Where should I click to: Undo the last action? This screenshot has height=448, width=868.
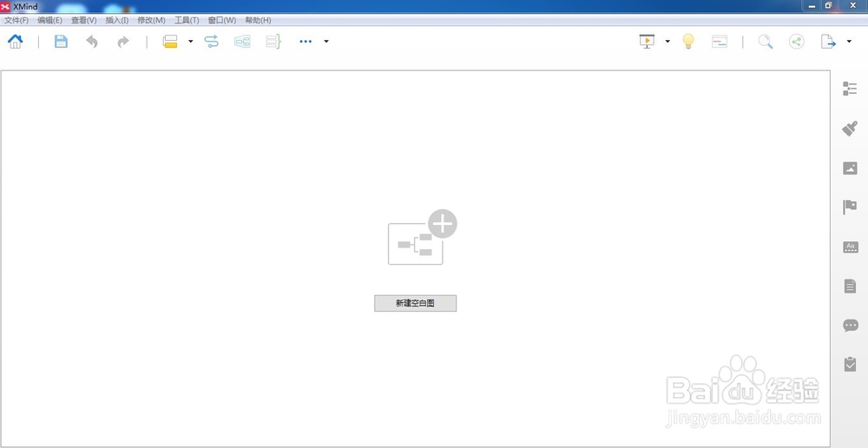click(92, 41)
